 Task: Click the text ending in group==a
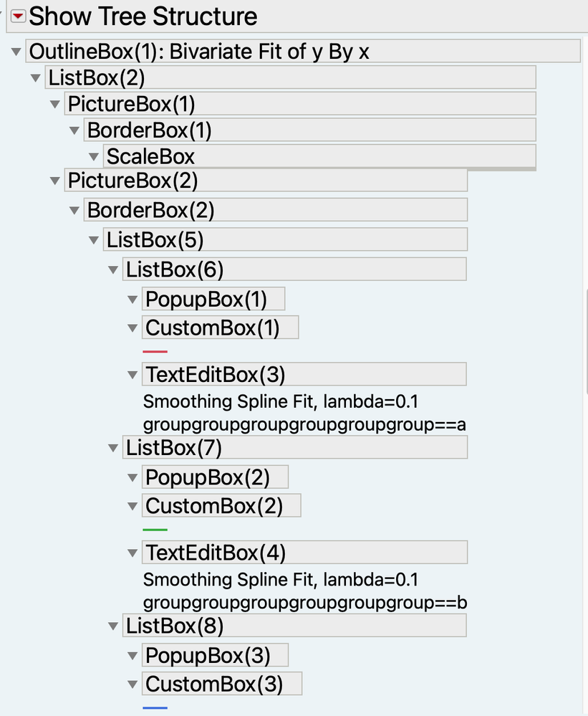click(x=304, y=425)
